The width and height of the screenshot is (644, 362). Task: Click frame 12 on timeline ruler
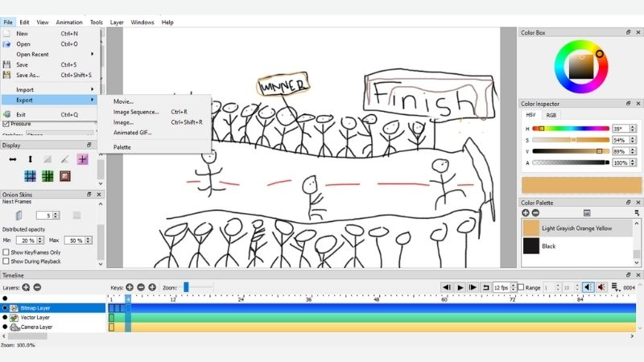(x=173, y=298)
